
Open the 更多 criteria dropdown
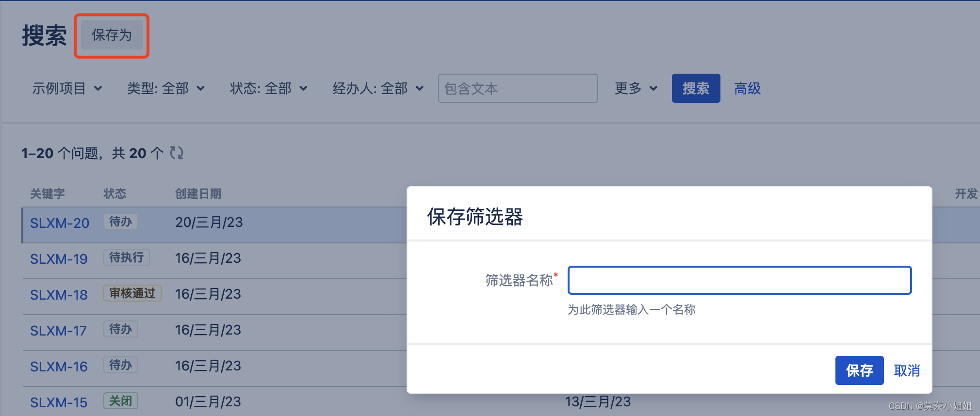[x=636, y=88]
